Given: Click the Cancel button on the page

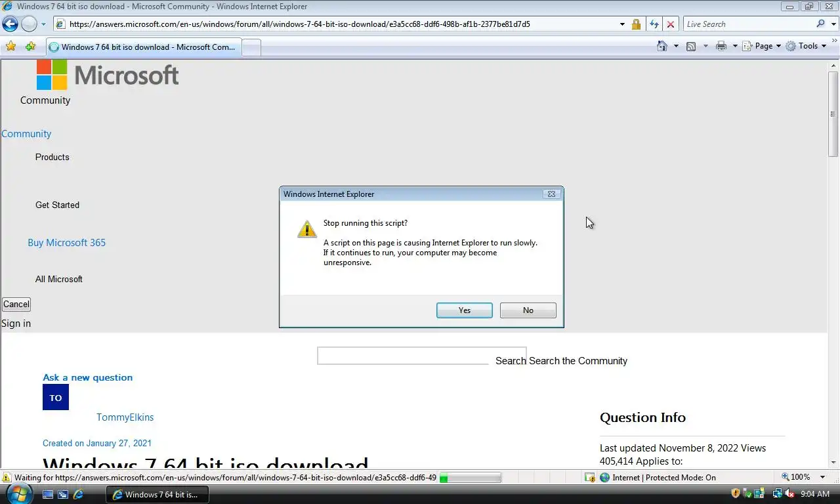Looking at the screenshot, I should (16, 304).
